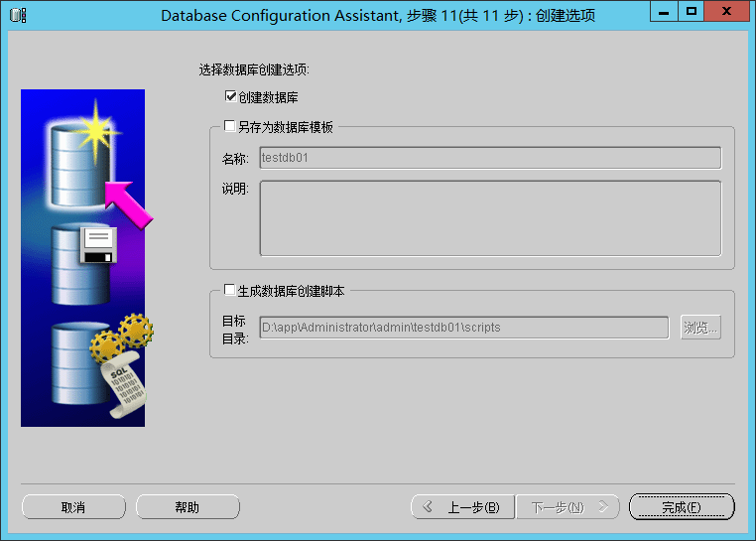Screen dimensions: 756x541
Task: Go back with the 上一步(B) button
Action: point(462,507)
